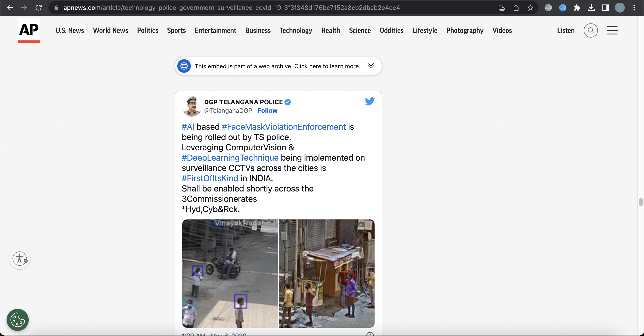Open the accessibility options icon
The image size is (644, 336).
20,259
